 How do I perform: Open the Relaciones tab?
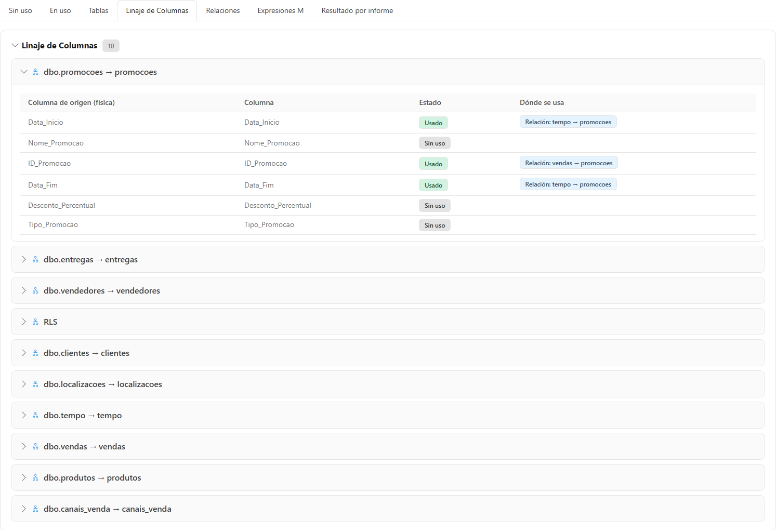coord(223,10)
